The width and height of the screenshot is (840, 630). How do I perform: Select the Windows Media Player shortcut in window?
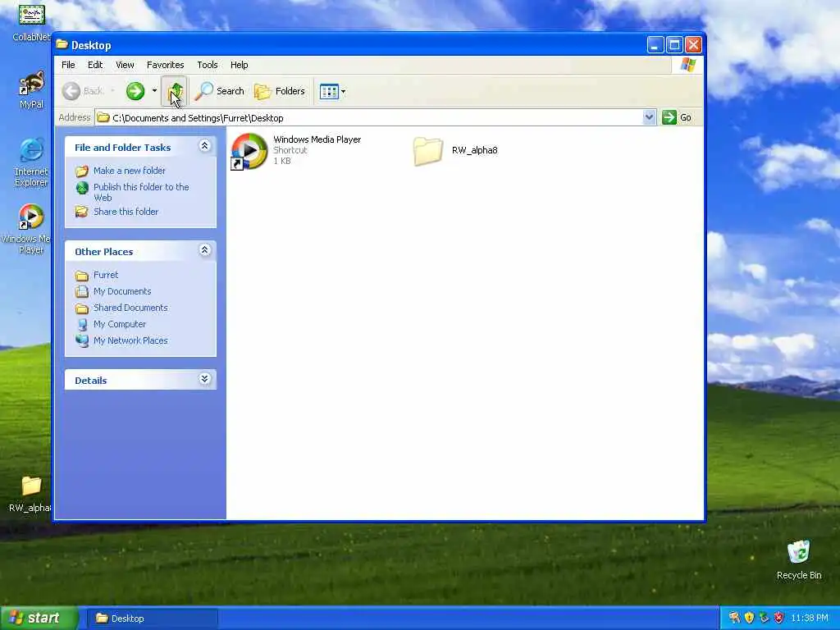[x=249, y=151]
